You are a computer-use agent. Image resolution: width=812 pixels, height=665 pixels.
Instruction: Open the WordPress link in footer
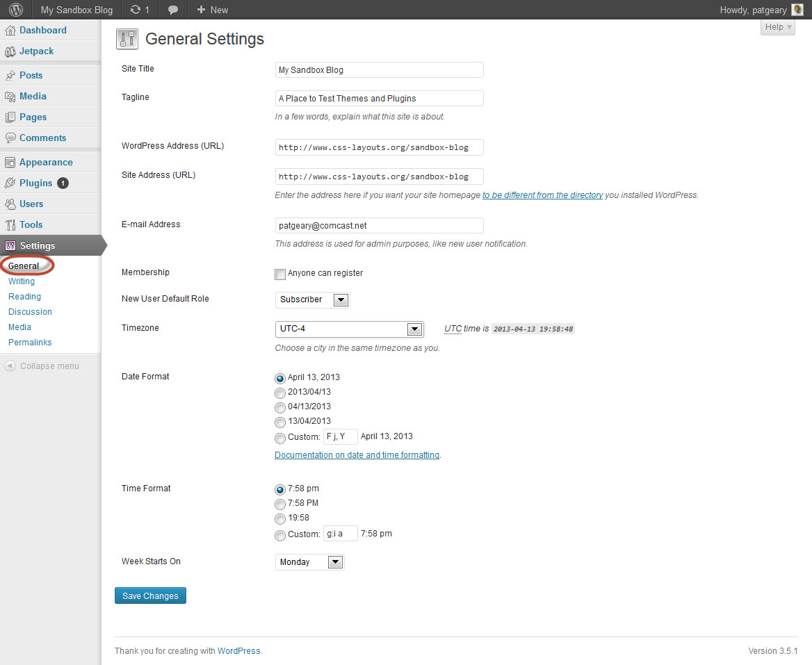click(238, 651)
